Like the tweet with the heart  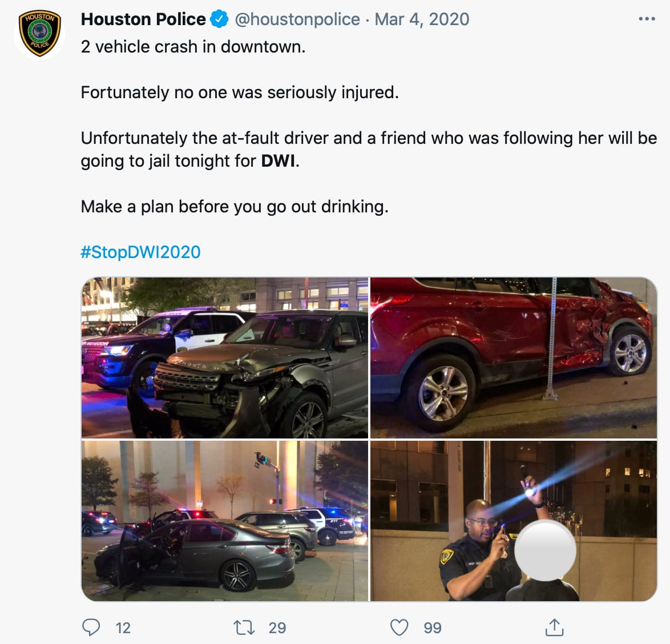pyautogui.click(x=399, y=627)
